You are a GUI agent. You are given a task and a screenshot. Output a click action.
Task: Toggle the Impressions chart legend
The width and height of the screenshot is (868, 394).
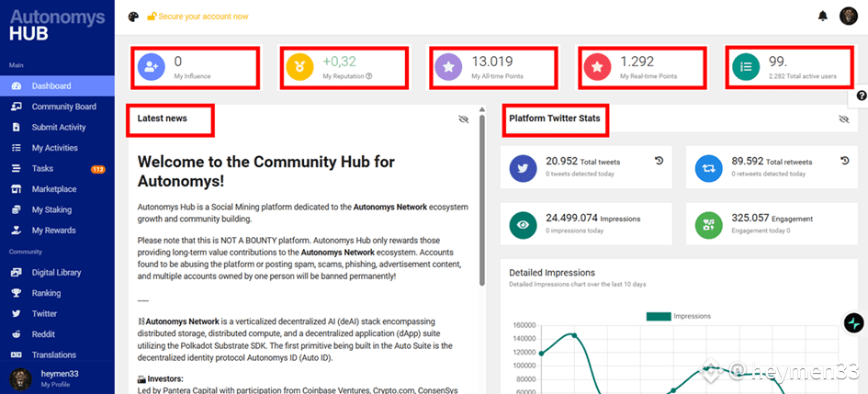(x=678, y=316)
